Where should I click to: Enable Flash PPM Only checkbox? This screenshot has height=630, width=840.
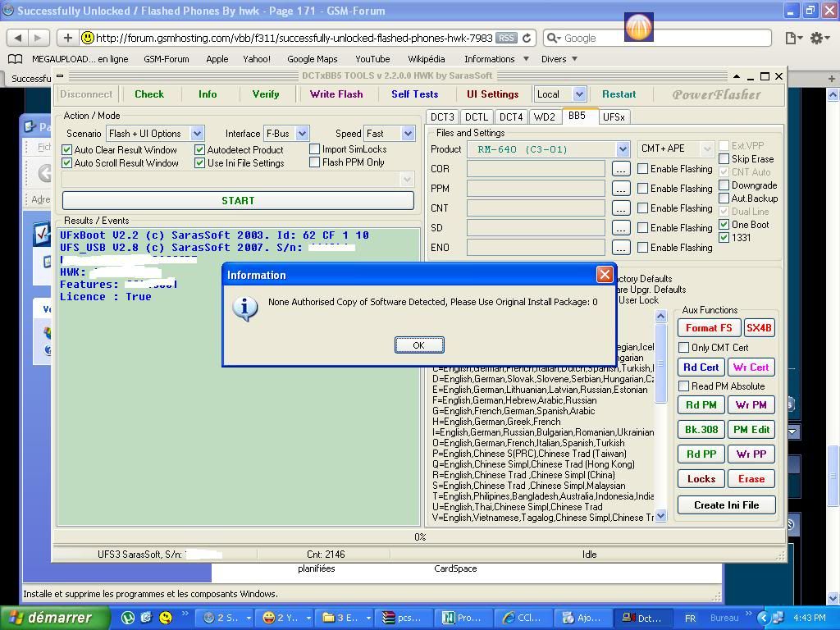315,162
